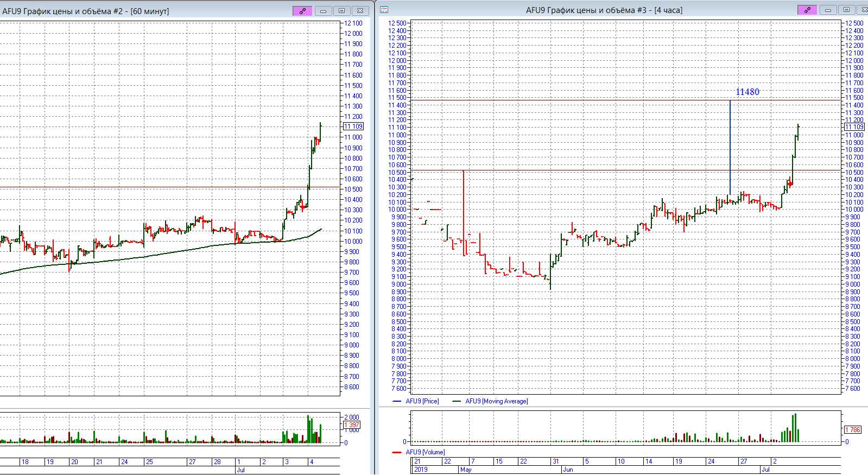The image size is (868, 475).
Task: Click the 11 109 current price tag on 60-minute chart
Action: [x=353, y=126]
